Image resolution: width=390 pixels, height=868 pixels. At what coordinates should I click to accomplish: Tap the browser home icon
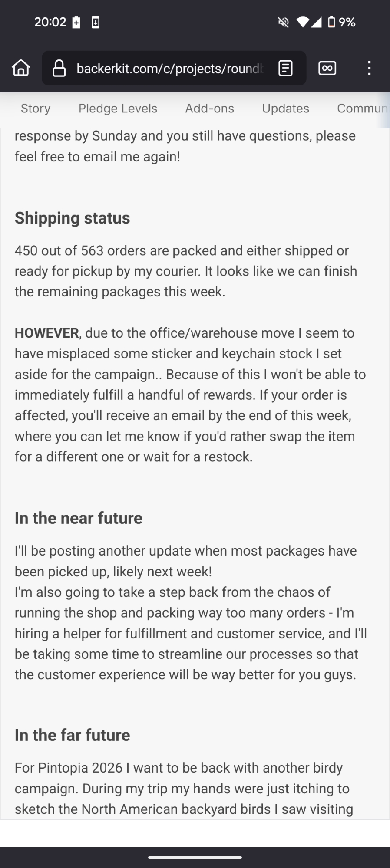click(21, 68)
